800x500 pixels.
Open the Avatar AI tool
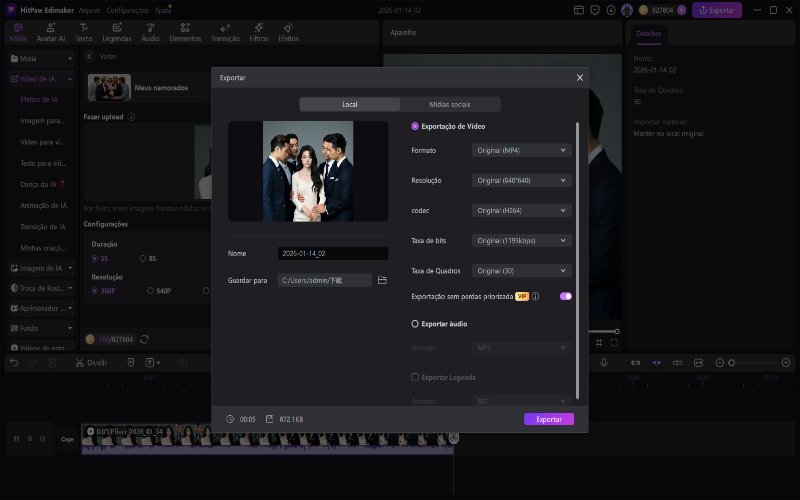coord(51,33)
